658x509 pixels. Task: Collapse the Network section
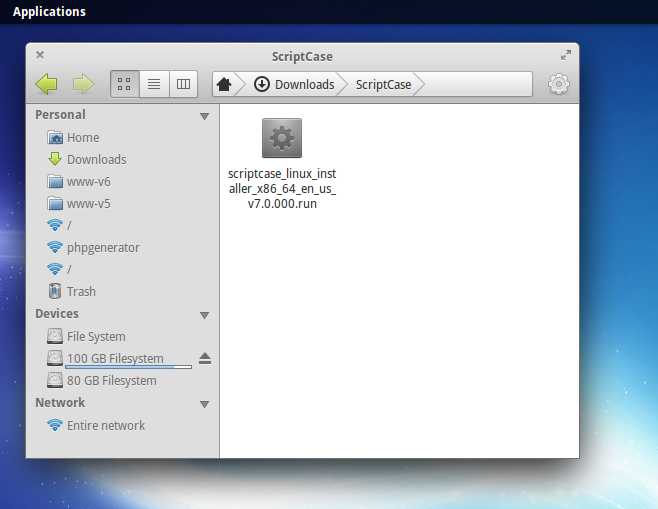[x=204, y=404]
